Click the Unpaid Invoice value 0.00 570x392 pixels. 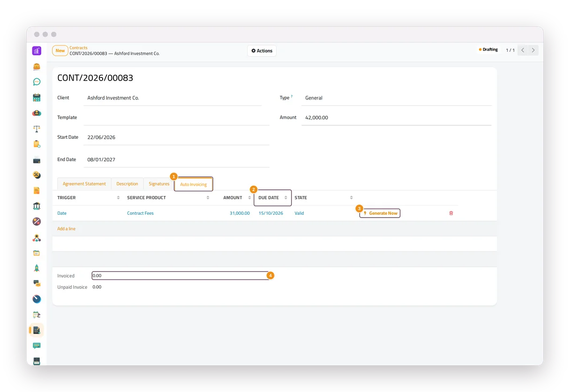tap(97, 287)
